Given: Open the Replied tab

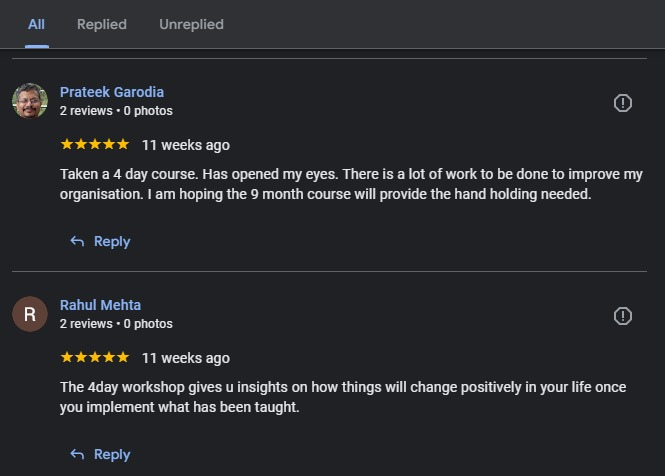Looking at the screenshot, I should coord(102,24).
